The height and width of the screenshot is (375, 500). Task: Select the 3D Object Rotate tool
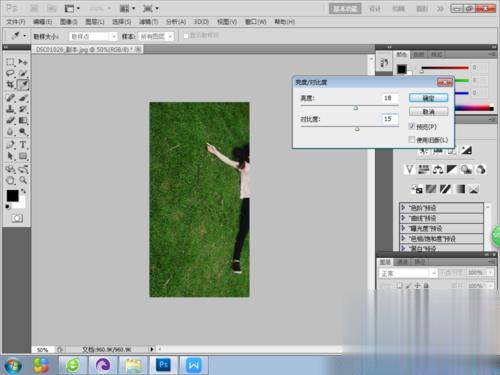(x=10, y=169)
